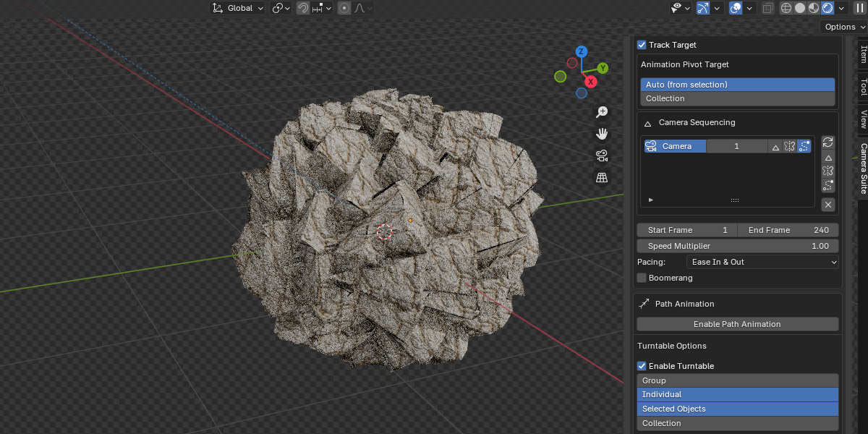
Task: Select wireframe viewport shading
Action: point(786,8)
